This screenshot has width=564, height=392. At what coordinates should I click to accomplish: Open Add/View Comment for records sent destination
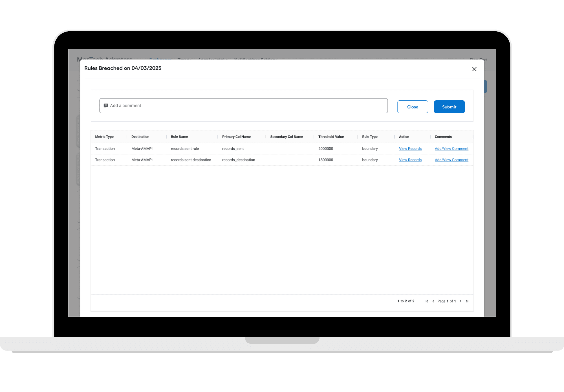[x=451, y=160]
